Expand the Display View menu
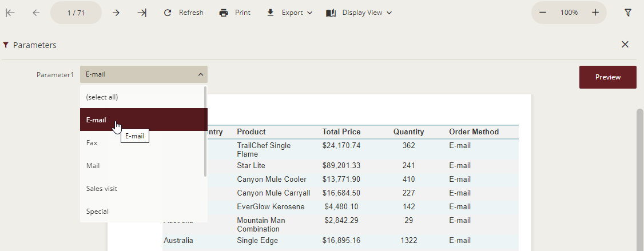Screen dimensions: 644x251 (359, 13)
